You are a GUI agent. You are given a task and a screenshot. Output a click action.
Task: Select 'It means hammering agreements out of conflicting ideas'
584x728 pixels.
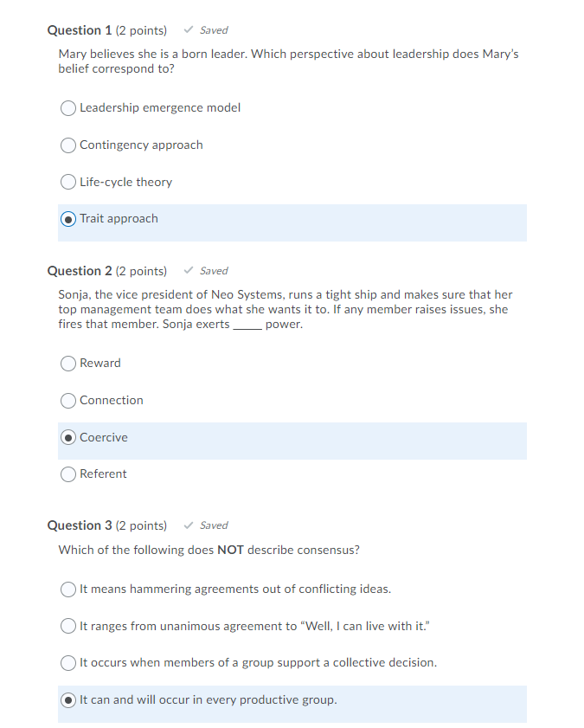pos(68,589)
